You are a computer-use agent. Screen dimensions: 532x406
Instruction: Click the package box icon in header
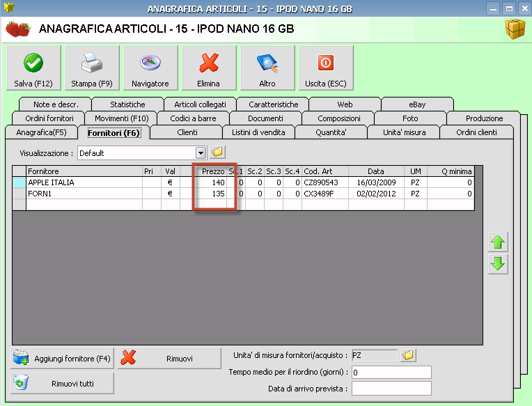coord(515,29)
